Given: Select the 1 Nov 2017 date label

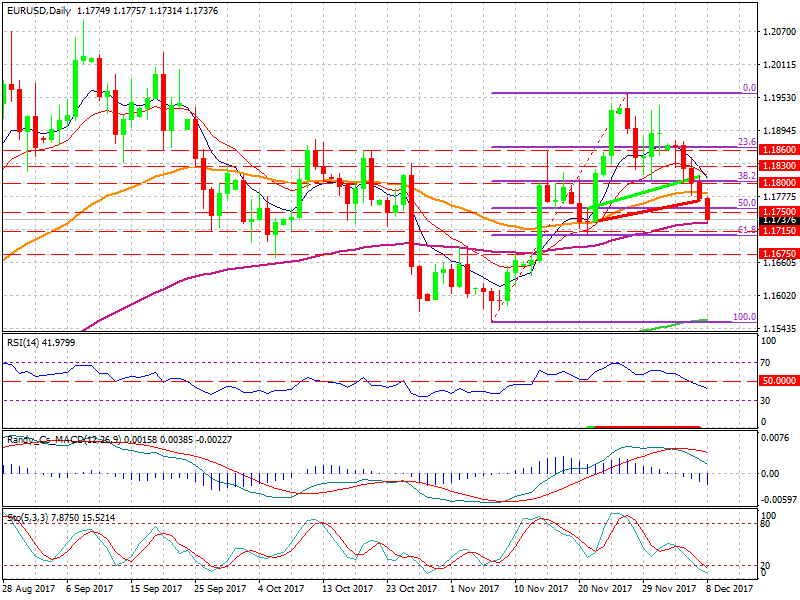Looking at the screenshot, I should [x=474, y=588].
